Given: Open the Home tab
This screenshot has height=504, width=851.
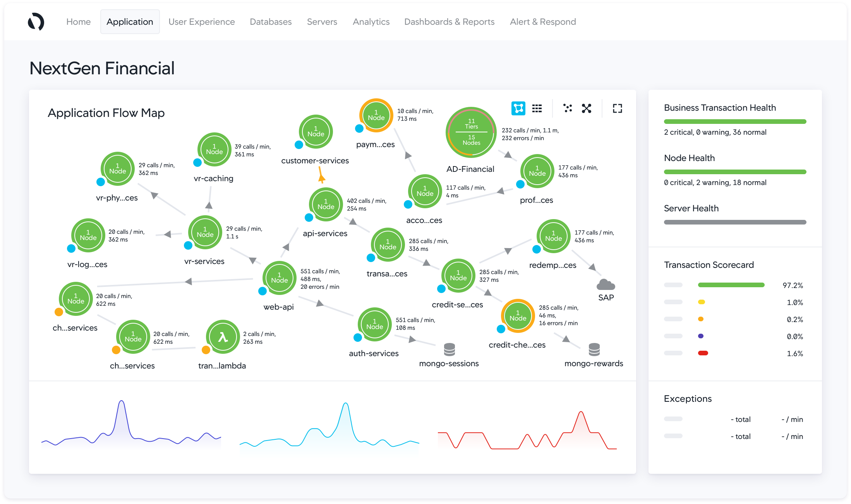Looking at the screenshot, I should [x=79, y=22].
